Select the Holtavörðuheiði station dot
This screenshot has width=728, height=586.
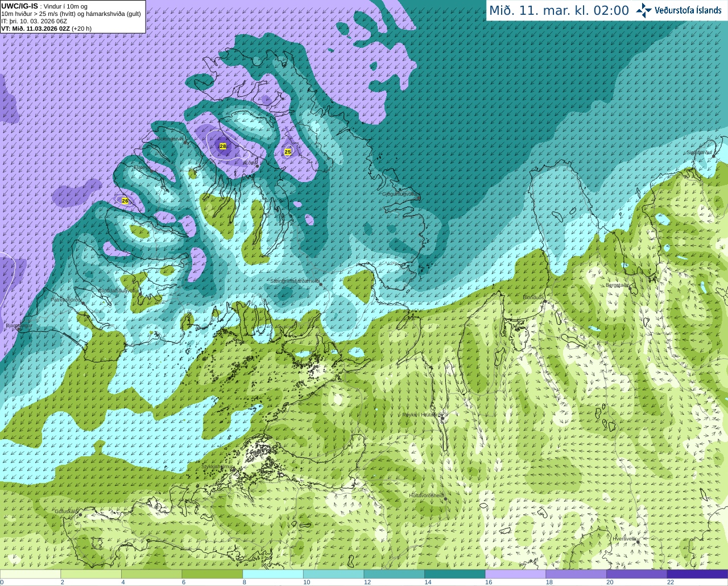click(x=445, y=499)
